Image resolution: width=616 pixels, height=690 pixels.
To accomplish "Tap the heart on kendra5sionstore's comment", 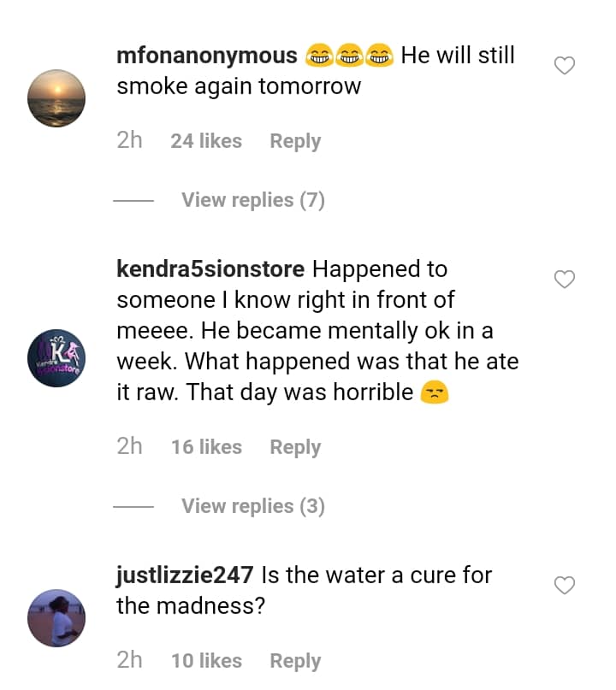I will tap(565, 280).
